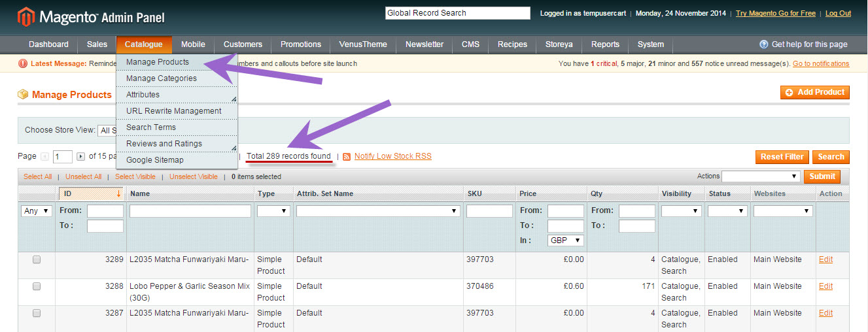Click the Reset Filter button
This screenshot has width=868, height=332.
click(x=782, y=157)
